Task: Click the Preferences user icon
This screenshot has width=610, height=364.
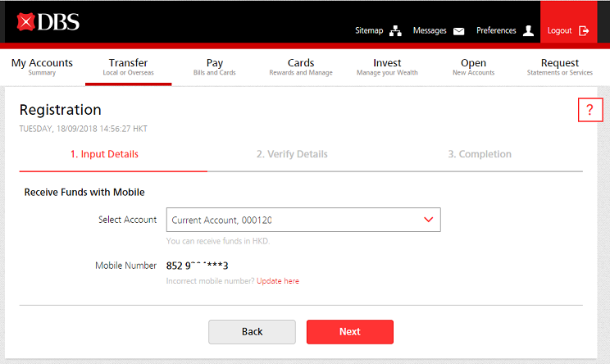Action: (x=528, y=31)
